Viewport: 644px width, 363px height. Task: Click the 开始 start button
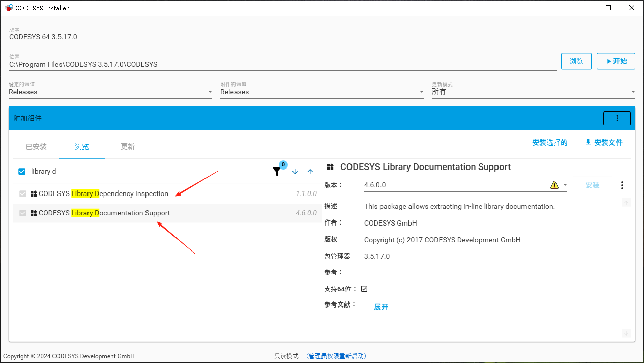(x=616, y=61)
